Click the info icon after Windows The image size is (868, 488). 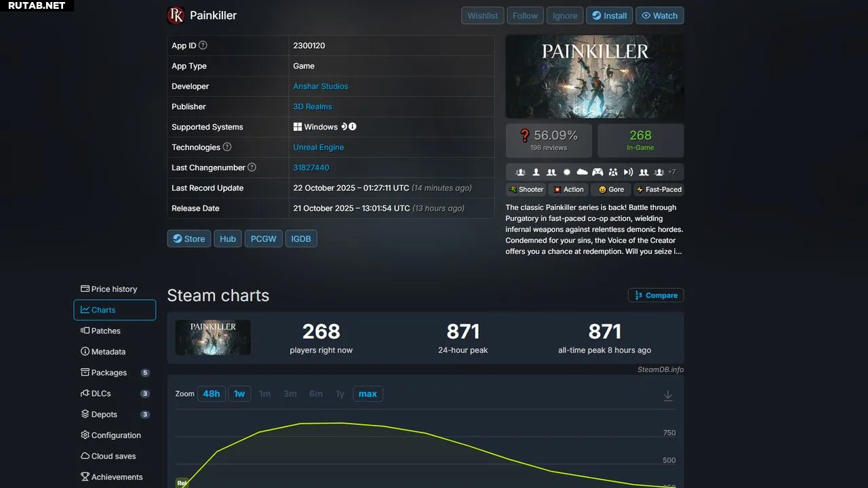pyautogui.click(x=353, y=127)
